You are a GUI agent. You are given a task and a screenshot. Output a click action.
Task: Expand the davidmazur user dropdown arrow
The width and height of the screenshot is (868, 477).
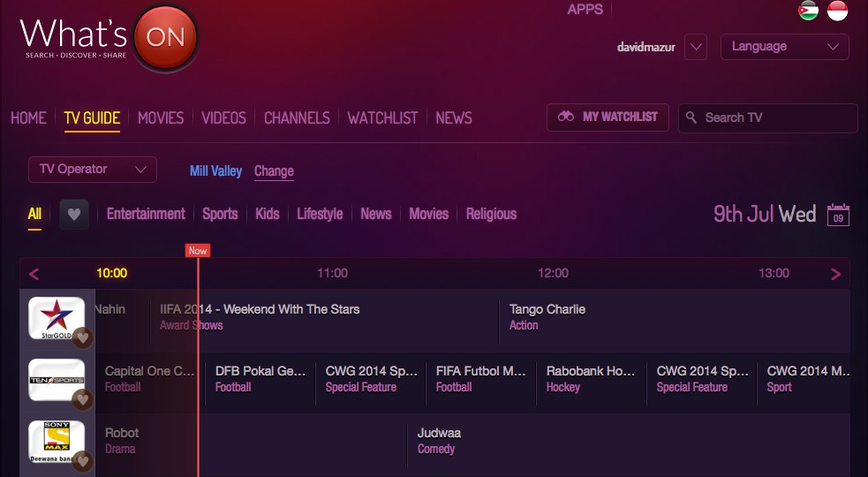tap(696, 47)
